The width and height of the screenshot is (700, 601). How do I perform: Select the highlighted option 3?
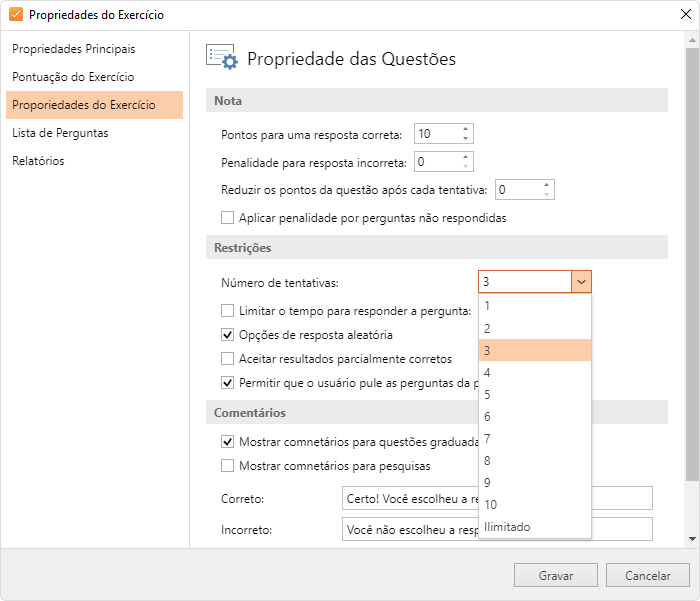[535, 350]
